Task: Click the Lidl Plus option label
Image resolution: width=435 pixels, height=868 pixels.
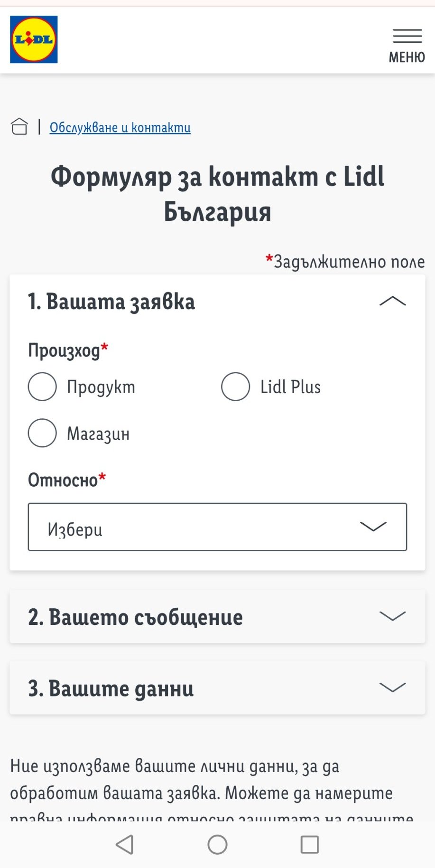Action: pos(290,387)
